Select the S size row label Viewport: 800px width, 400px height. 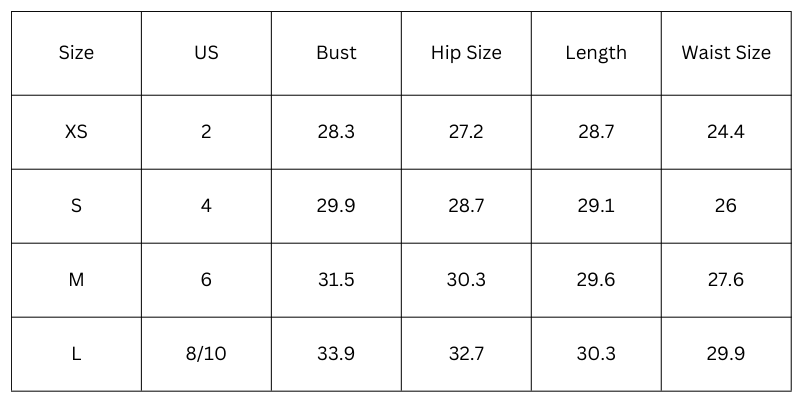coord(76,206)
